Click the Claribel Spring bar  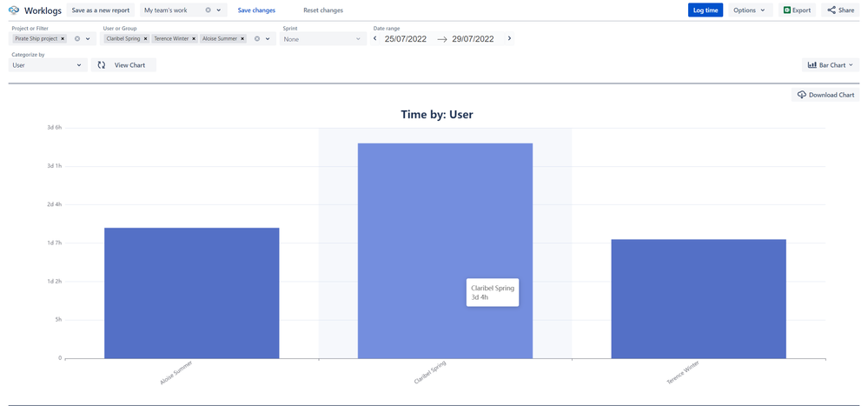[445, 251]
